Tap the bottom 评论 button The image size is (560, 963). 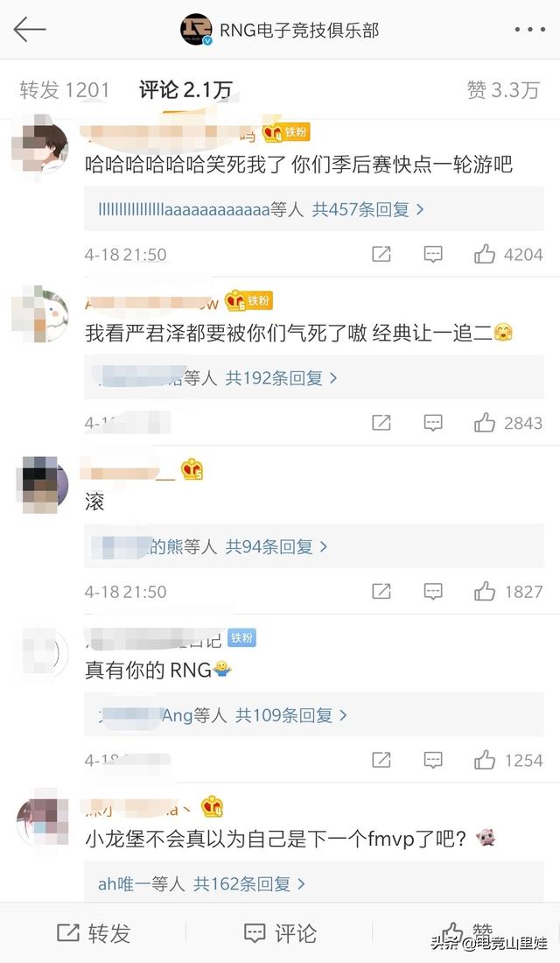tap(280, 933)
